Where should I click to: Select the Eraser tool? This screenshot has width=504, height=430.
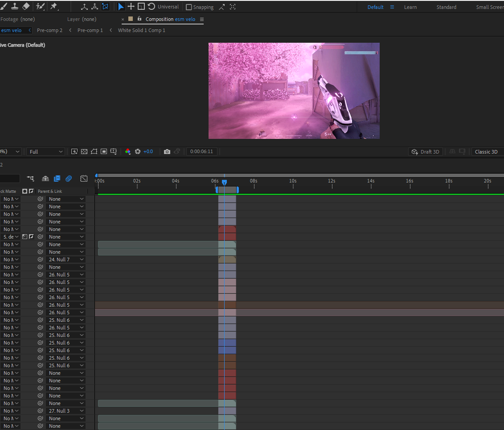click(x=26, y=6)
